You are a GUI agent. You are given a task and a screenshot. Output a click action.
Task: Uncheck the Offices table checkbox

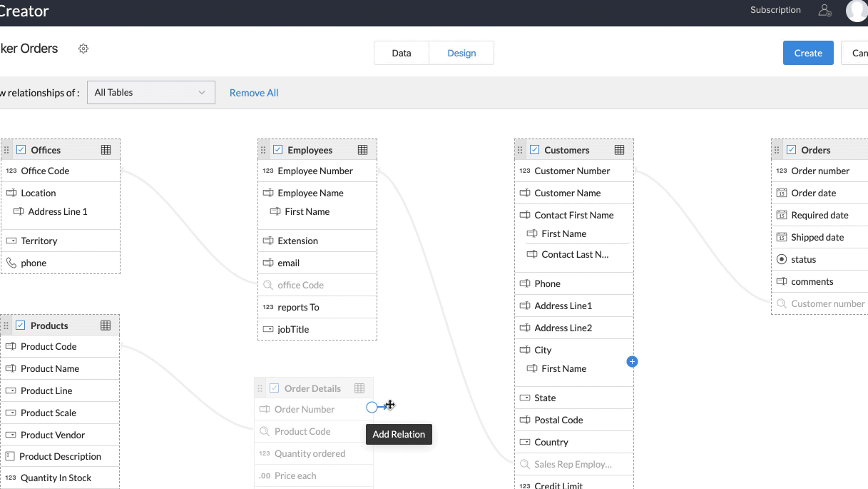pos(21,150)
